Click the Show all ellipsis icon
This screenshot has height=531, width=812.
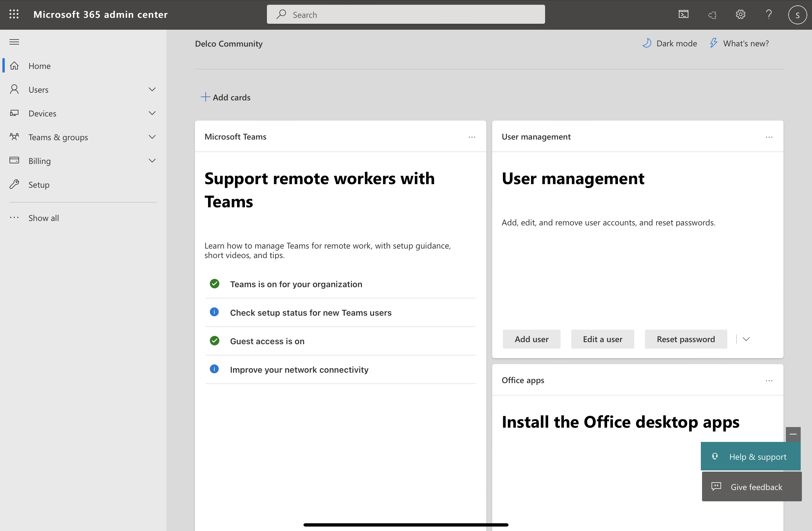coord(14,217)
